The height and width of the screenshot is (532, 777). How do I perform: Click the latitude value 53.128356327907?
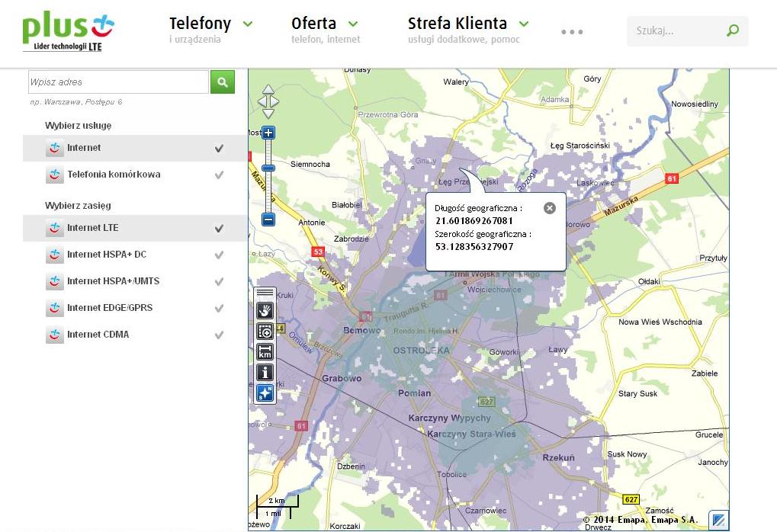pyautogui.click(x=474, y=247)
